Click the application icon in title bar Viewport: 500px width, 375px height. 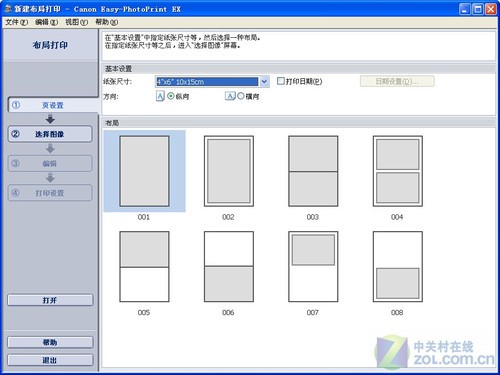[8, 9]
